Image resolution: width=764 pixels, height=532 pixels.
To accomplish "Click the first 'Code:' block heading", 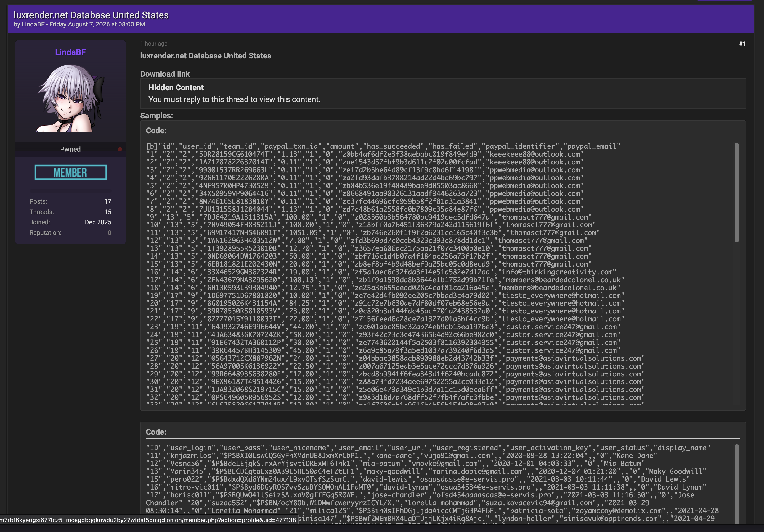I will (156, 130).
